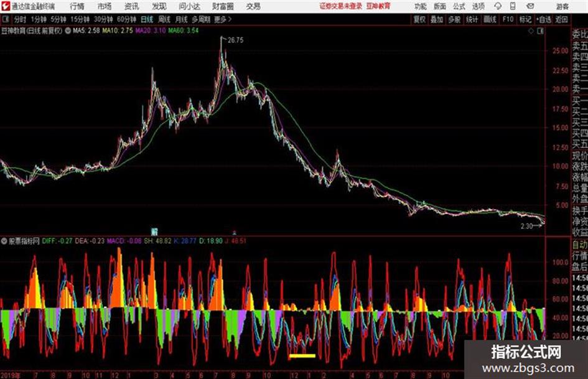Image resolution: width=588 pixels, height=379 pixels.
Task: Click the red 证券交易未登录 login link
Action: pos(341,6)
